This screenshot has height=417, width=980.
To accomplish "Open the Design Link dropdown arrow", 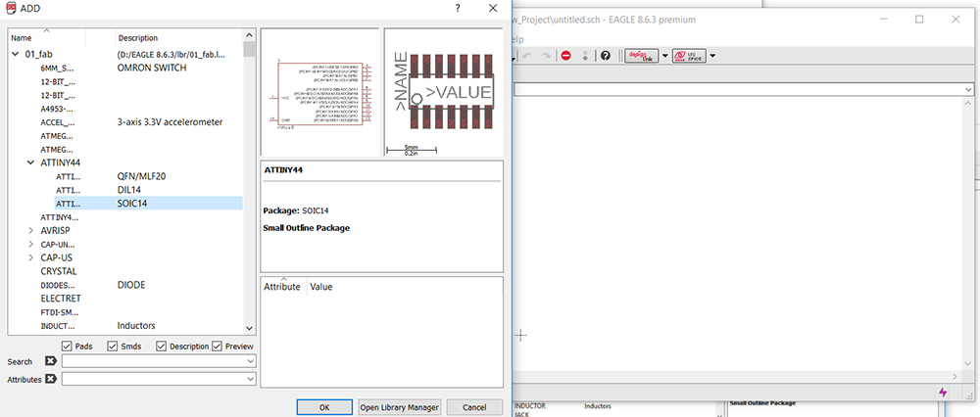I will [x=665, y=56].
